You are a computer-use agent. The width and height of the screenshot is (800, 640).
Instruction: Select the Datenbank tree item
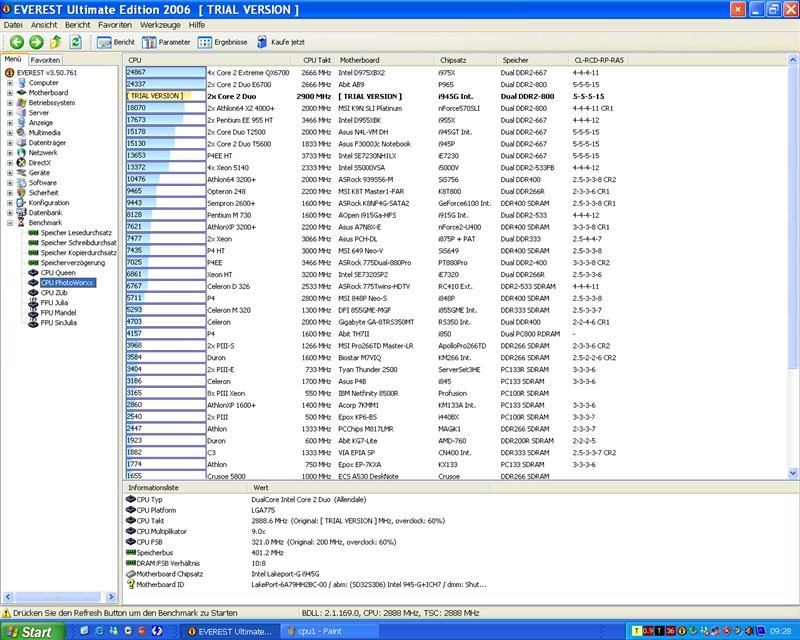pos(45,213)
